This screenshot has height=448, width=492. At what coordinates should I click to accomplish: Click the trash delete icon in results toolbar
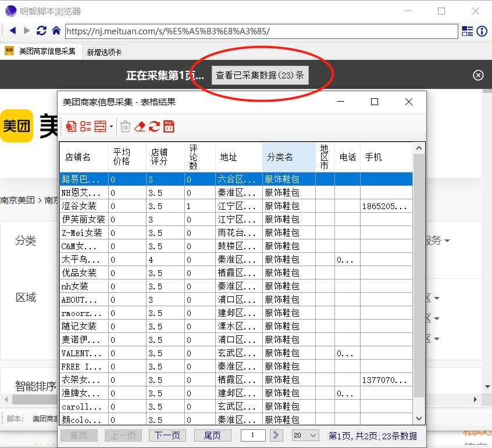pyautogui.click(x=125, y=127)
